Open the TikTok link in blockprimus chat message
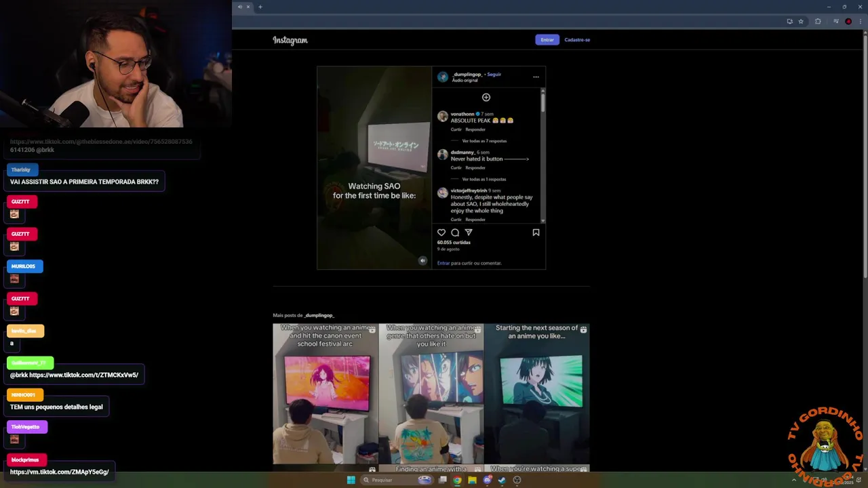The width and height of the screenshot is (868, 488). coord(60,472)
